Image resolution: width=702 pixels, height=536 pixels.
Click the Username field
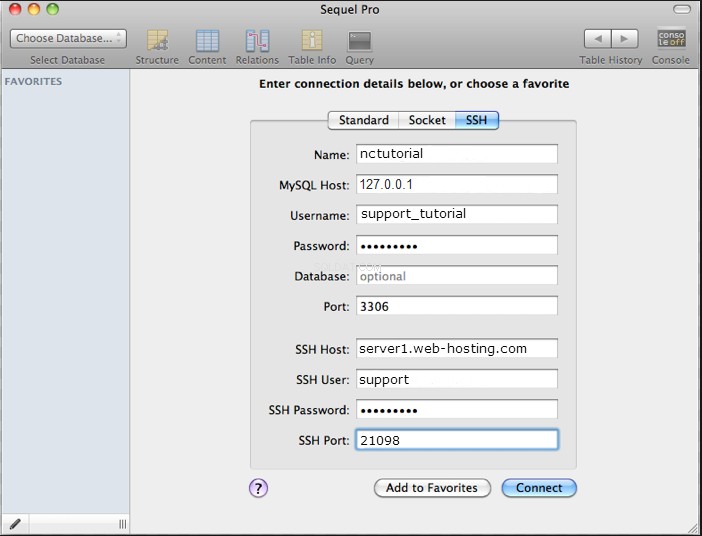coord(457,214)
